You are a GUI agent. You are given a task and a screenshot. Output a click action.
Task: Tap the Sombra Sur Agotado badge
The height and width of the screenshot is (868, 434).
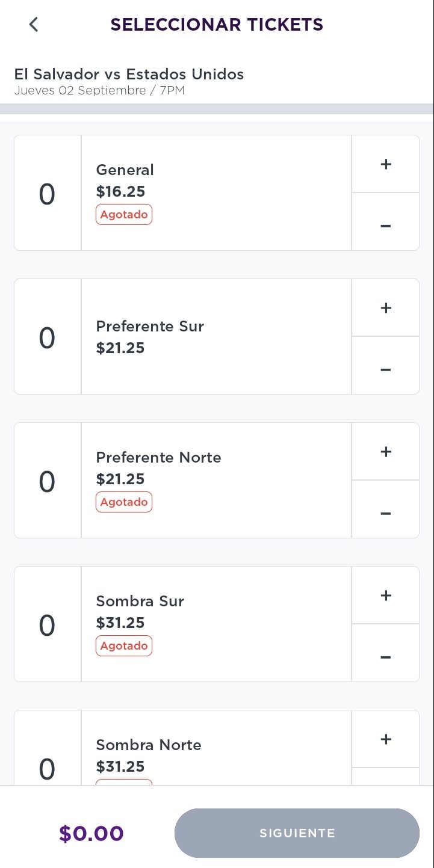tap(124, 646)
